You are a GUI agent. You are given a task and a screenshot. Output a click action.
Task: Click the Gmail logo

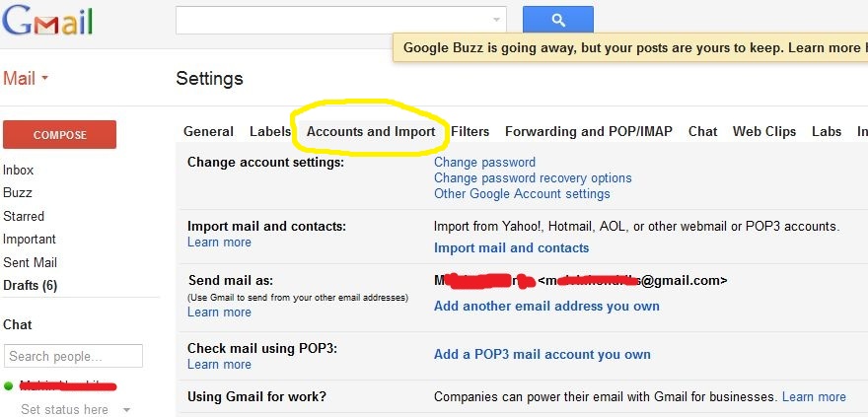(47, 20)
